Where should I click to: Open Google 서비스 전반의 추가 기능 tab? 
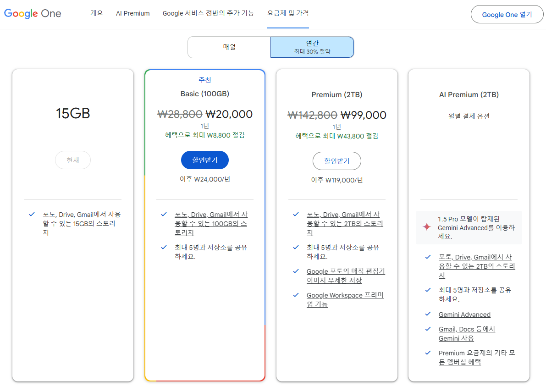[208, 13]
